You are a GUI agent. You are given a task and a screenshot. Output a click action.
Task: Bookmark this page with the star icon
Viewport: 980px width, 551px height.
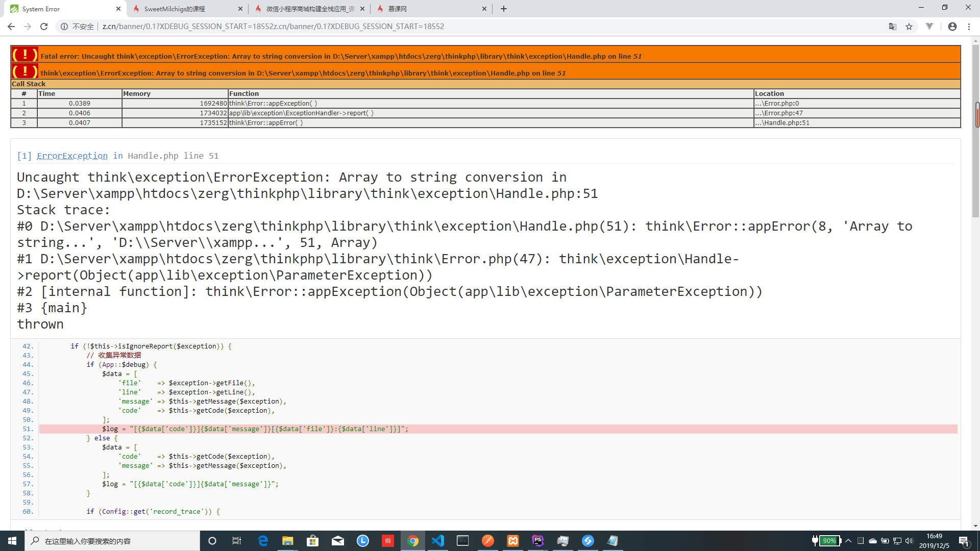909,27
